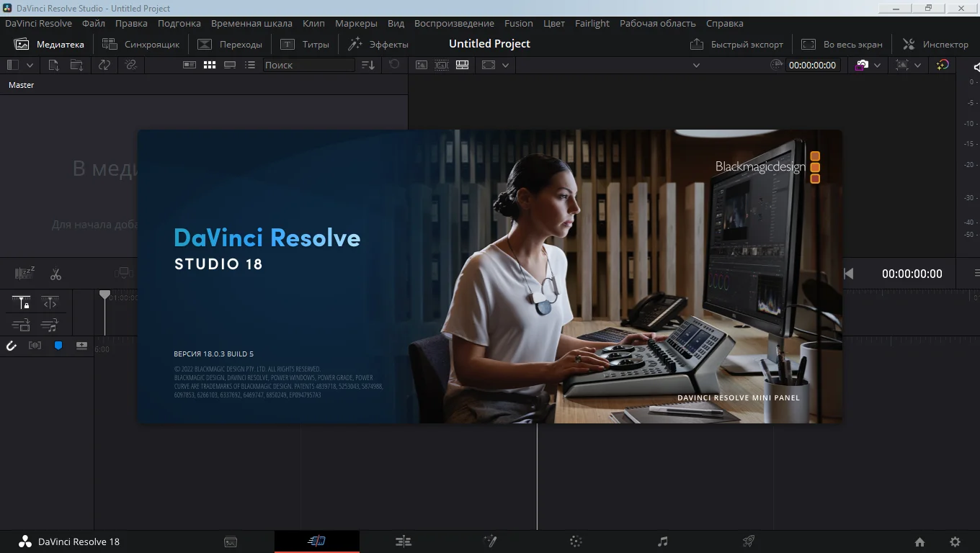
Task: Switch to the Cut page tab
Action: click(x=317, y=541)
